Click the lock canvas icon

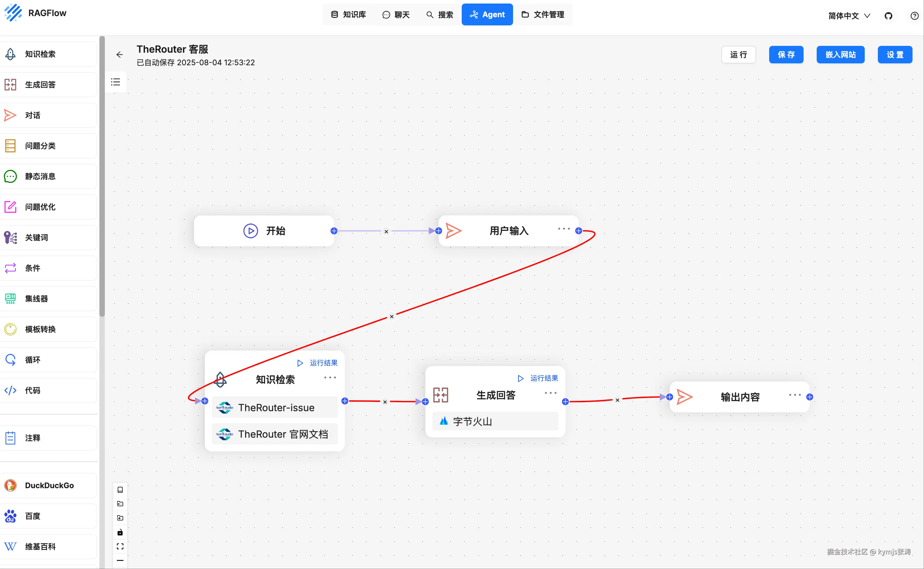[120, 532]
